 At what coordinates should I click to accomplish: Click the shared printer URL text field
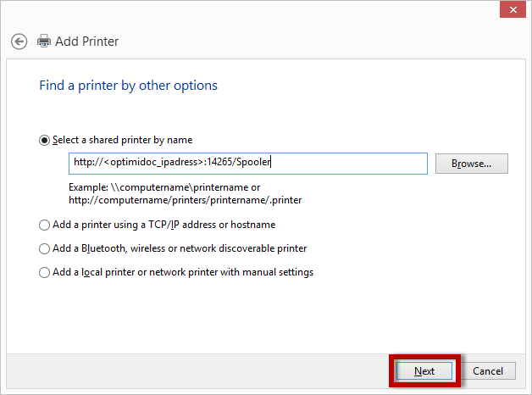(247, 163)
